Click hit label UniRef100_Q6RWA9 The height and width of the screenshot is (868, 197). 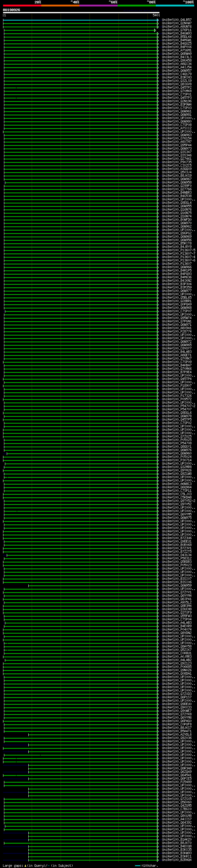tap(177, 54)
